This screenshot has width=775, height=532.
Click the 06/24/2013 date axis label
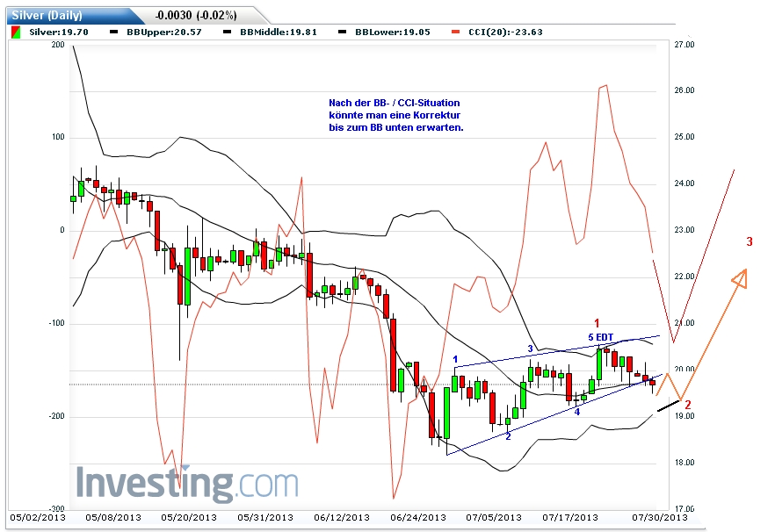click(417, 518)
